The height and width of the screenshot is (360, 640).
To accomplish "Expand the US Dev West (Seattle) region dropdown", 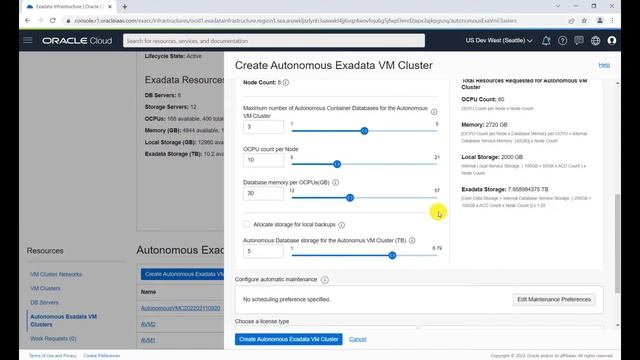I will click(x=499, y=40).
